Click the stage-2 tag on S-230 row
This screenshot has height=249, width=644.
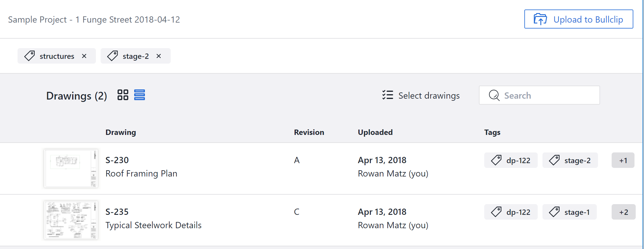[x=570, y=160]
